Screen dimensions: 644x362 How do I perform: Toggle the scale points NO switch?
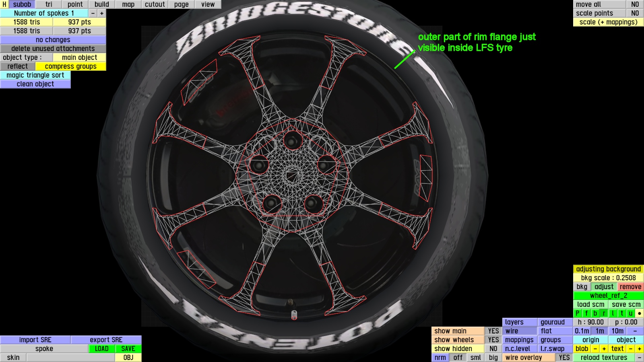tap(635, 13)
